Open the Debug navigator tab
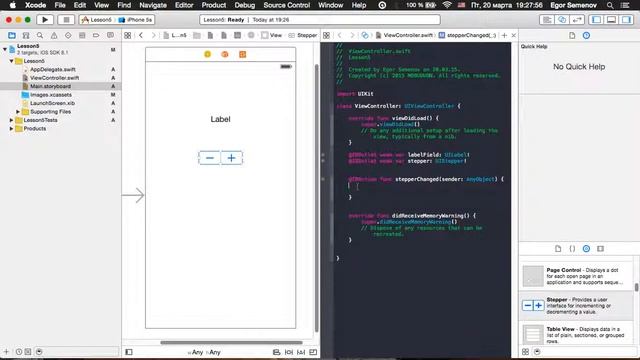640x360 pixels. pos(82,36)
